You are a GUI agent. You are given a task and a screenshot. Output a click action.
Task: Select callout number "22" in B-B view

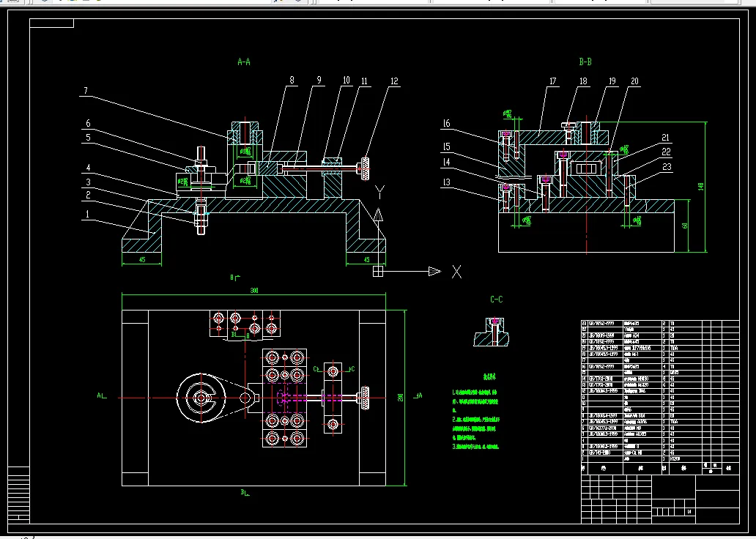(666, 152)
